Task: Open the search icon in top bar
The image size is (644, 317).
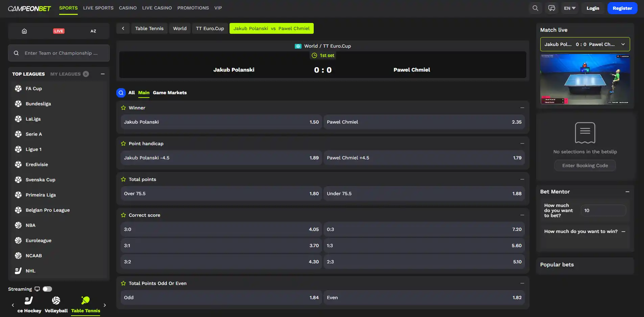Action: click(x=535, y=8)
